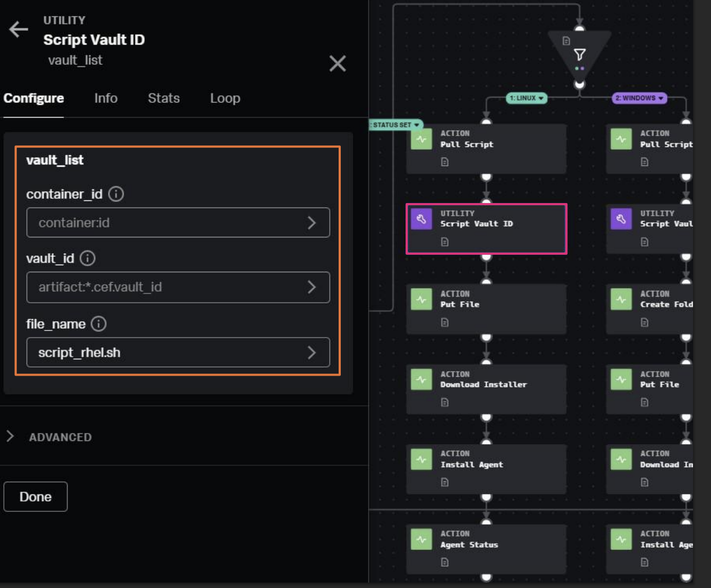Click the file_name info icon
The height and width of the screenshot is (588, 711).
coord(99,324)
